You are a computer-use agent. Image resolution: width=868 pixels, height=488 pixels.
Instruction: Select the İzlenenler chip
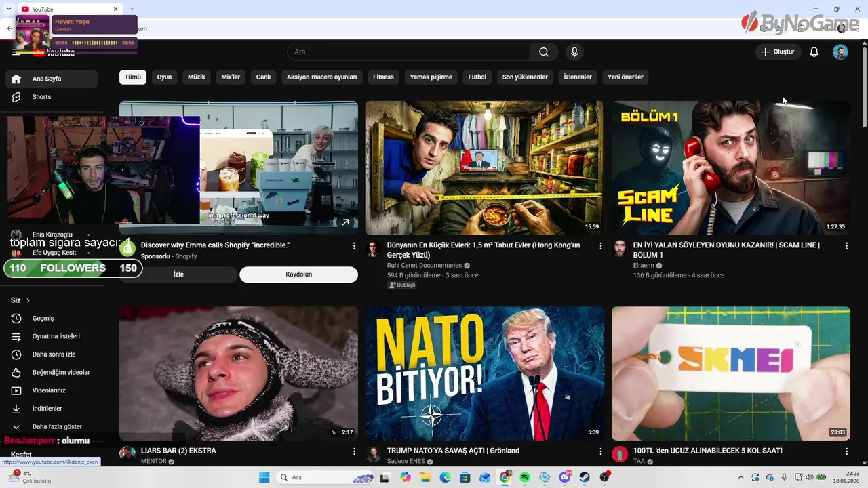pyautogui.click(x=578, y=77)
